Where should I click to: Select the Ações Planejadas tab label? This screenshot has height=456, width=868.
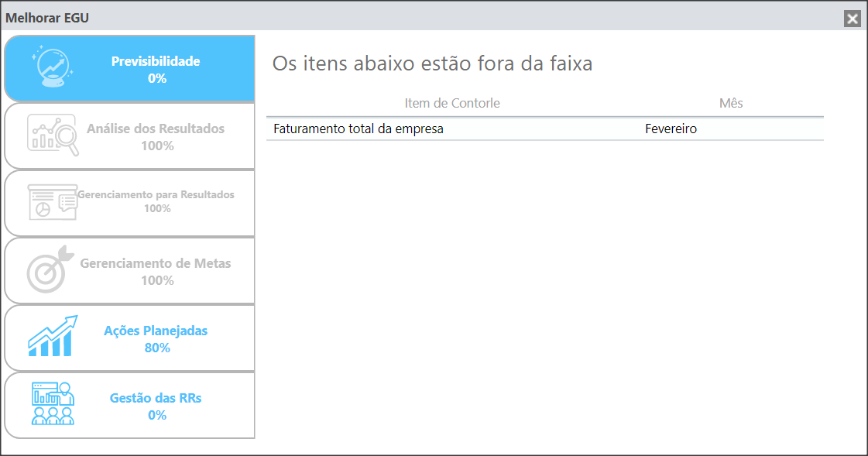[x=156, y=331]
